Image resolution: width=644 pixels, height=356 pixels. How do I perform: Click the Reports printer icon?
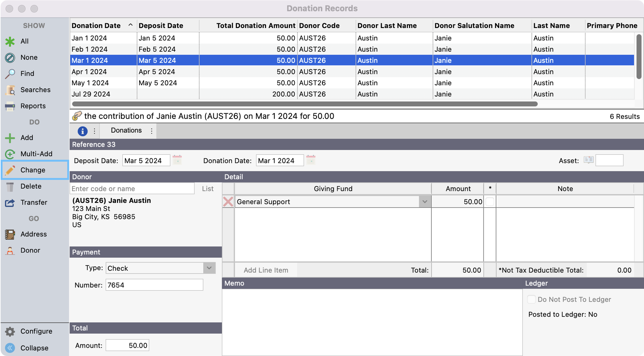[x=10, y=106]
